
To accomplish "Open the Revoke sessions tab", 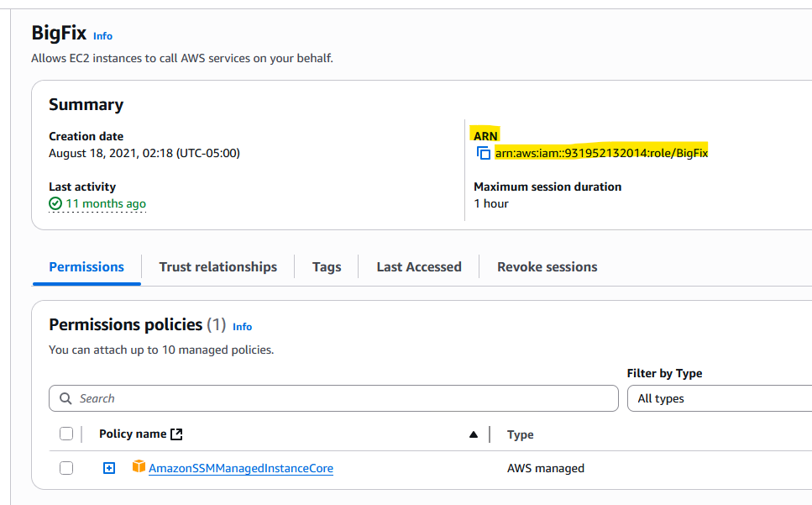I will pyautogui.click(x=547, y=266).
